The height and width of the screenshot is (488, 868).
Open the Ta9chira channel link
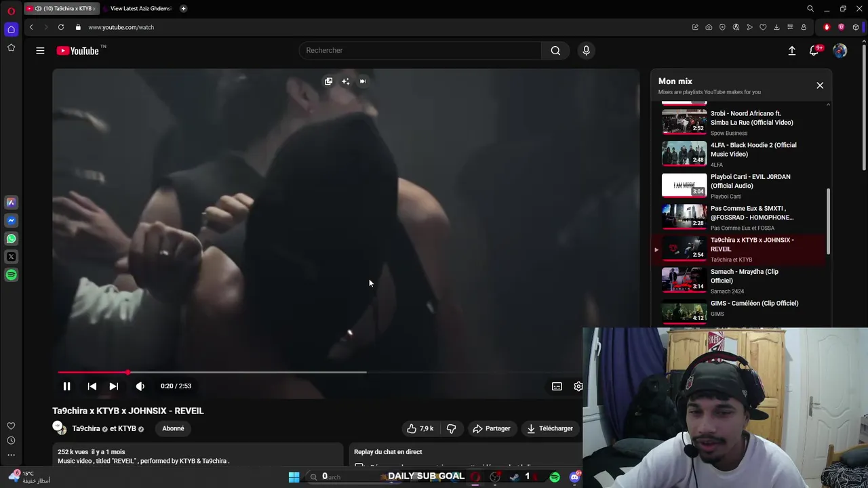tap(86, 428)
